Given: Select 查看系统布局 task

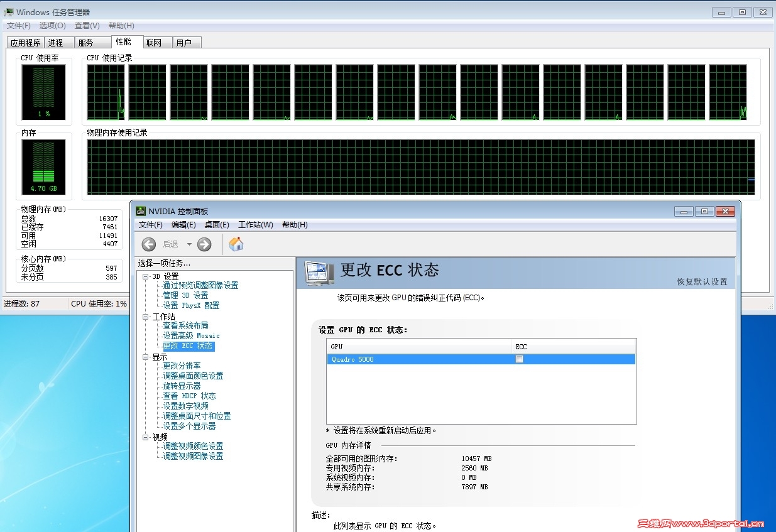Looking at the screenshot, I should click(185, 325).
